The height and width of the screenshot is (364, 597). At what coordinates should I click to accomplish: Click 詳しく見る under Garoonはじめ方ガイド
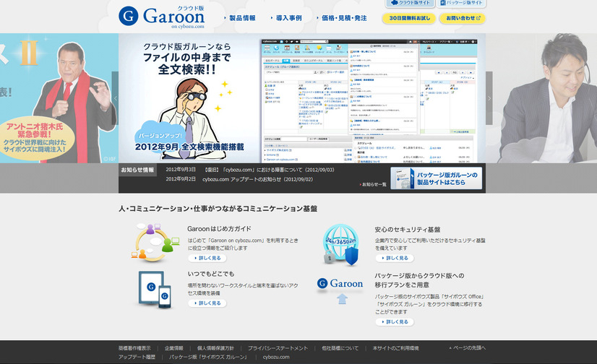(207, 258)
